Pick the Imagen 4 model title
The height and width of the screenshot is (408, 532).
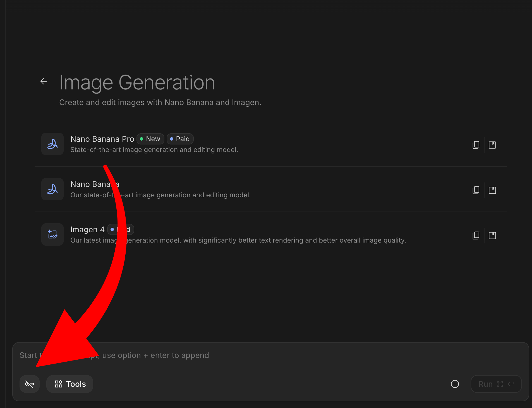[x=87, y=229]
